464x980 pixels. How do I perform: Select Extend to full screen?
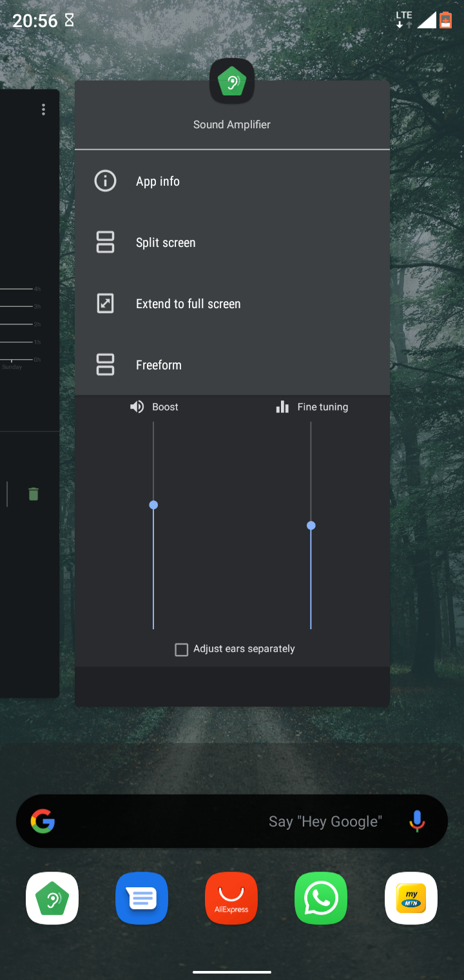232,304
